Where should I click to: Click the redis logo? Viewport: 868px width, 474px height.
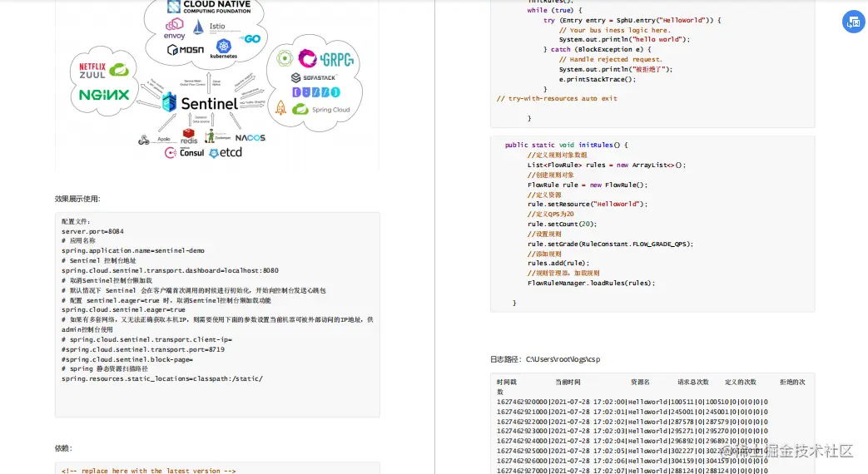tap(189, 136)
